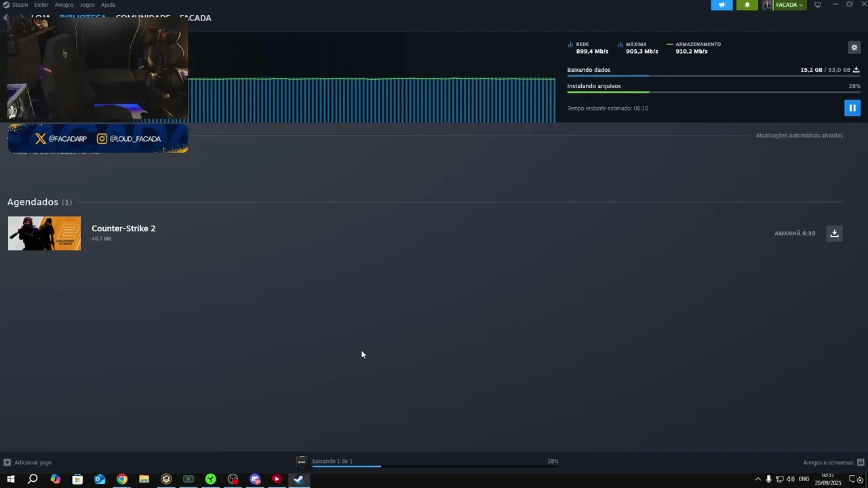Pause the current download
Image resolution: width=868 pixels, height=488 pixels.
tap(852, 108)
